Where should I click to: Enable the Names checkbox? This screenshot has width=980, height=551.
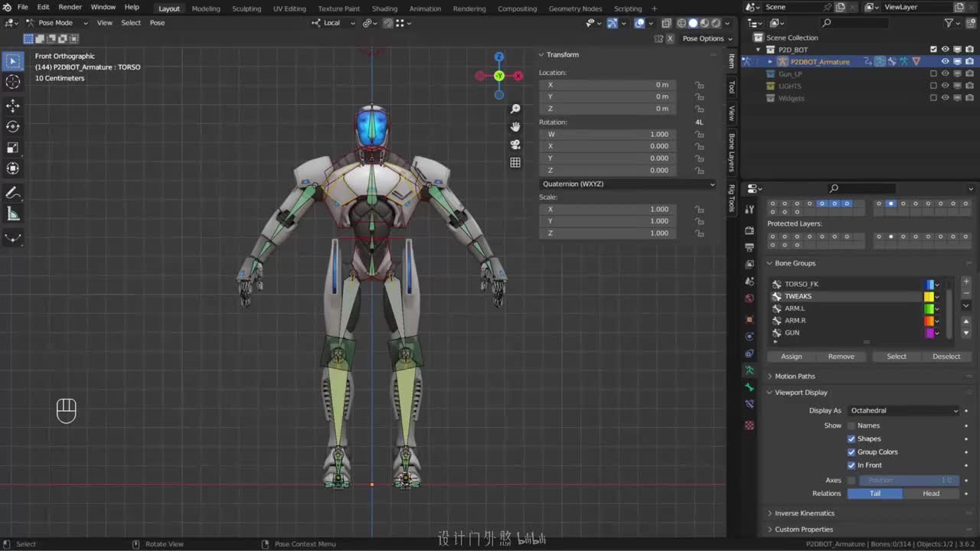click(x=851, y=425)
